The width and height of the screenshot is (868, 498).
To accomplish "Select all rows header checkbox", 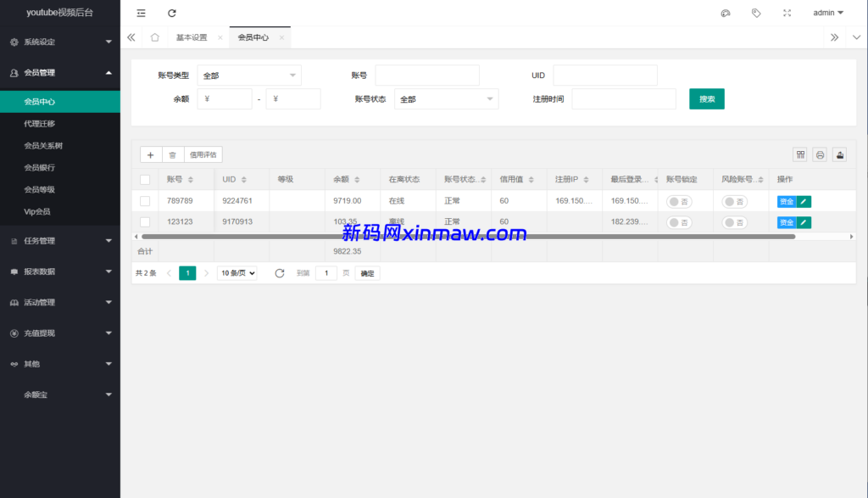I will pyautogui.click(x=145, y=180).
